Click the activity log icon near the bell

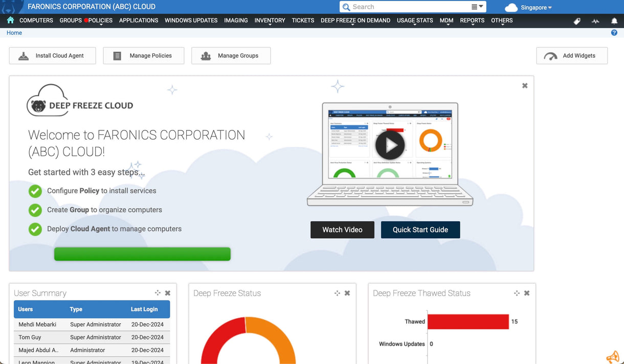click(595, 20)
